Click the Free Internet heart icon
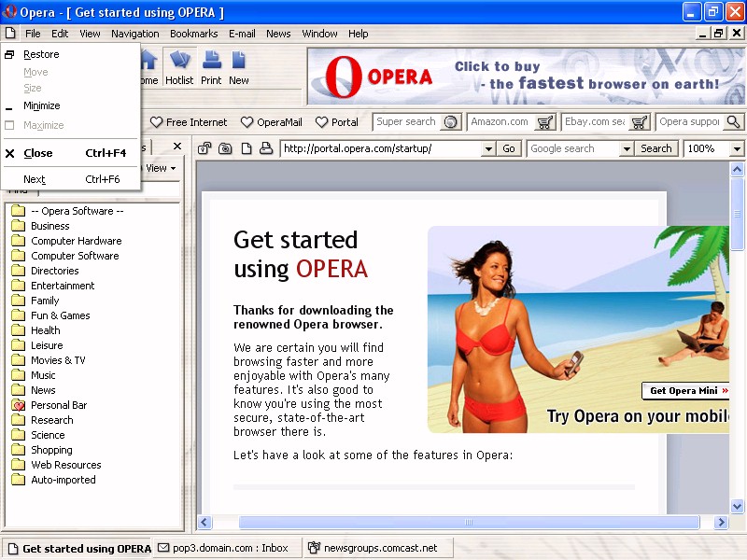This screenshot has width=747, height=560. tap(156, 122)
